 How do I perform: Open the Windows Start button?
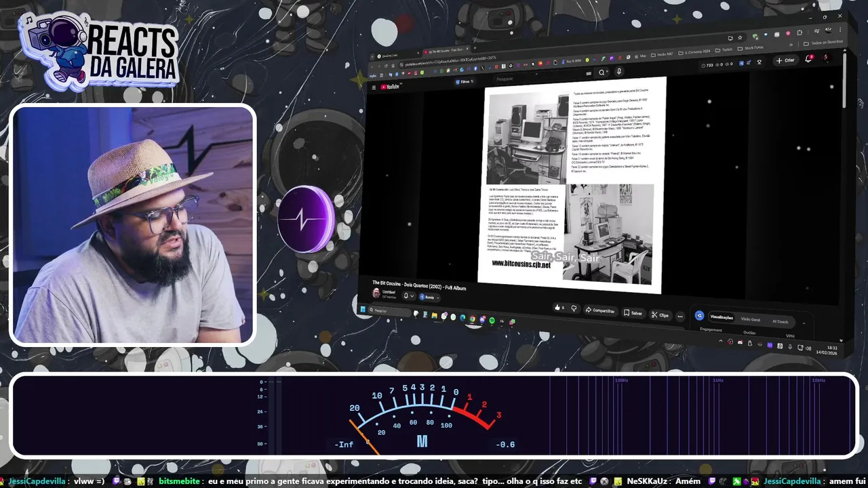[x=363, y=309]
